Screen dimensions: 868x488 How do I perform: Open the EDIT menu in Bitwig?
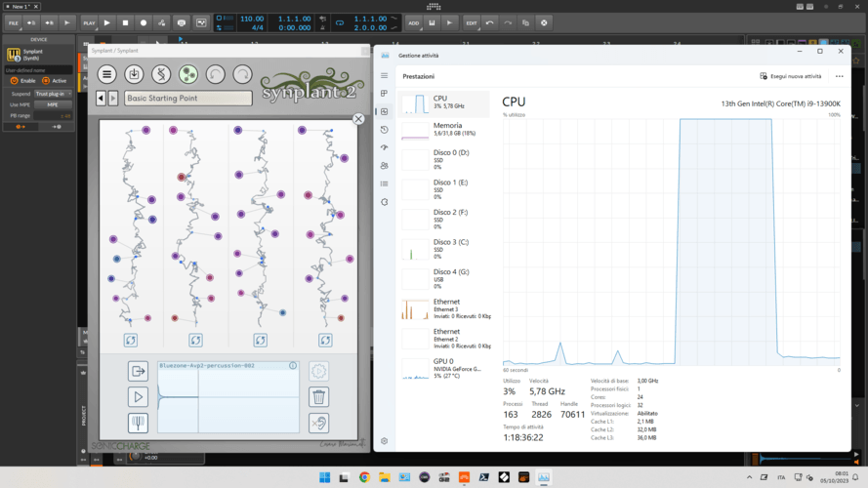(x=471, y=23)
